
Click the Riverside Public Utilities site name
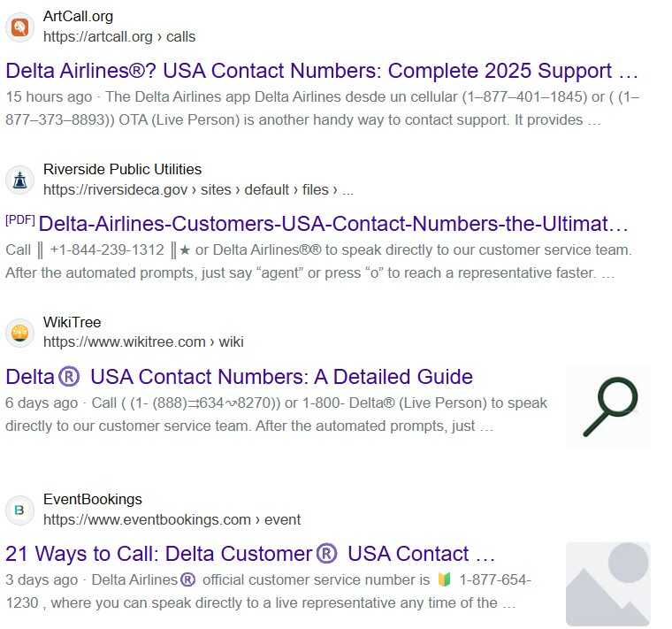click(x=122, y=169)
